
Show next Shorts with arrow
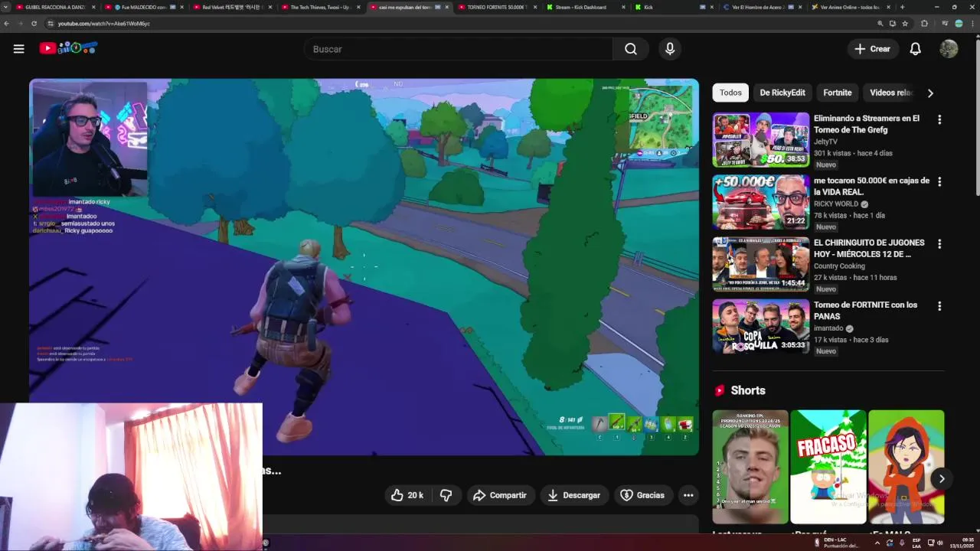[x=942, y=479]
